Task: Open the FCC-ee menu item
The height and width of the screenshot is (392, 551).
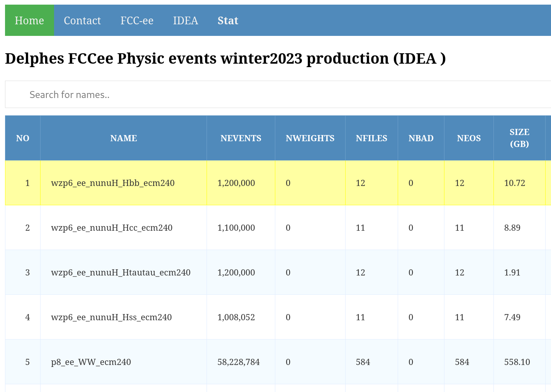Action: click(x=137, y=20)
